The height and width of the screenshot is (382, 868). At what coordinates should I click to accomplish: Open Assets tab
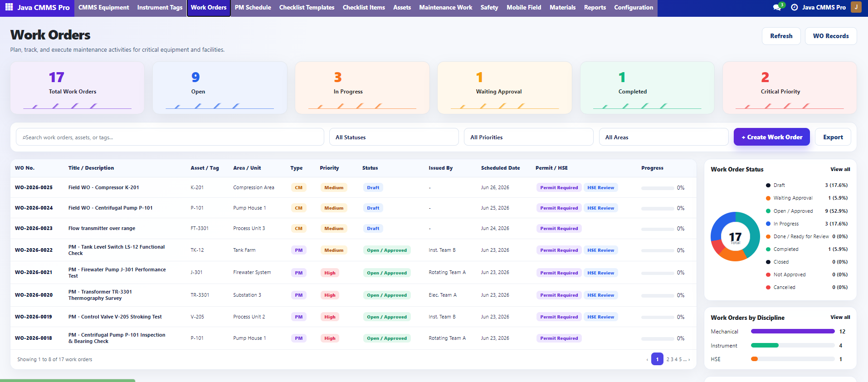click(402, 7)
